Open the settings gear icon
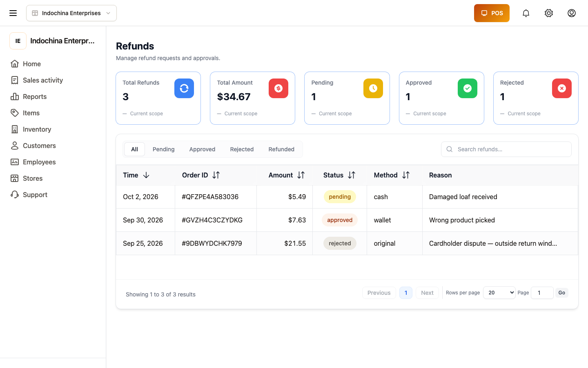Image resolution: width=588 pixels, height=368 pixels. tap(549, 13)
